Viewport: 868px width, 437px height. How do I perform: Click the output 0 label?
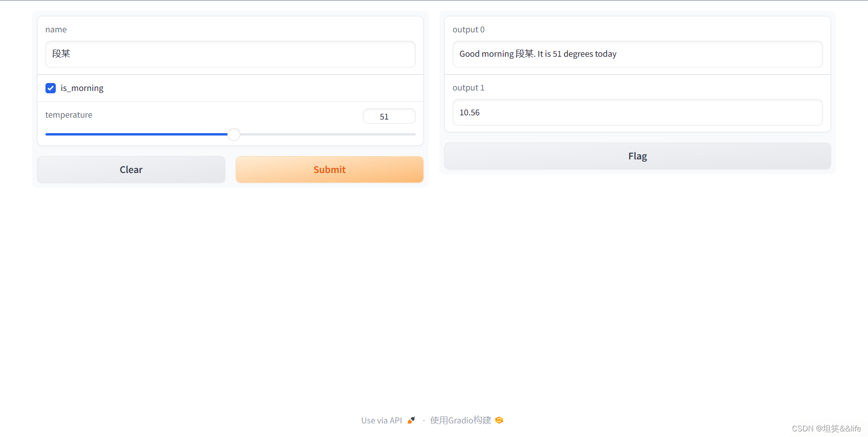(469, 30)
